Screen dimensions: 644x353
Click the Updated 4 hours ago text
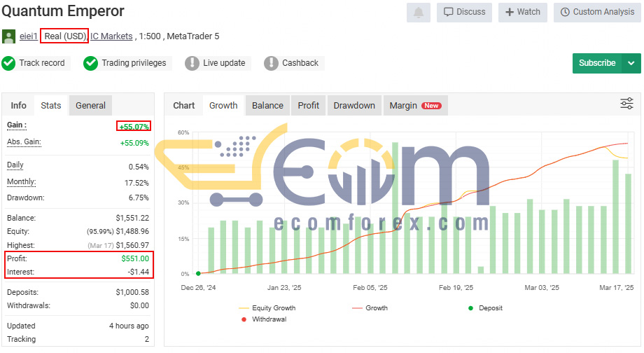point(129,326)
